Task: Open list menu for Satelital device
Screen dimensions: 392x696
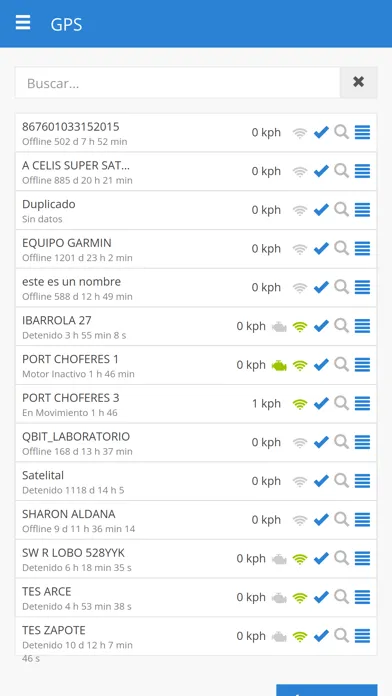Action: (362, 481)
